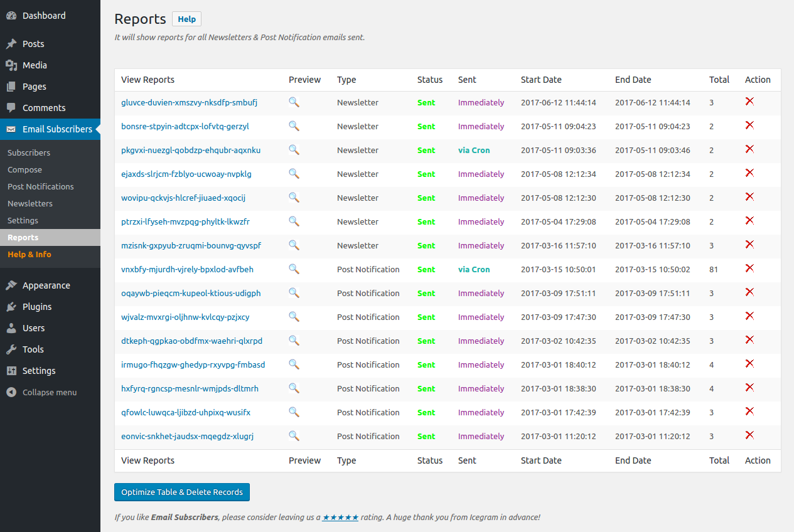Preview the qfowlc-luwqca report with magnifier icon
Image resolution: width=794 pixels, height=532 pixels.
pyautogui.click(x=294, y=412)
